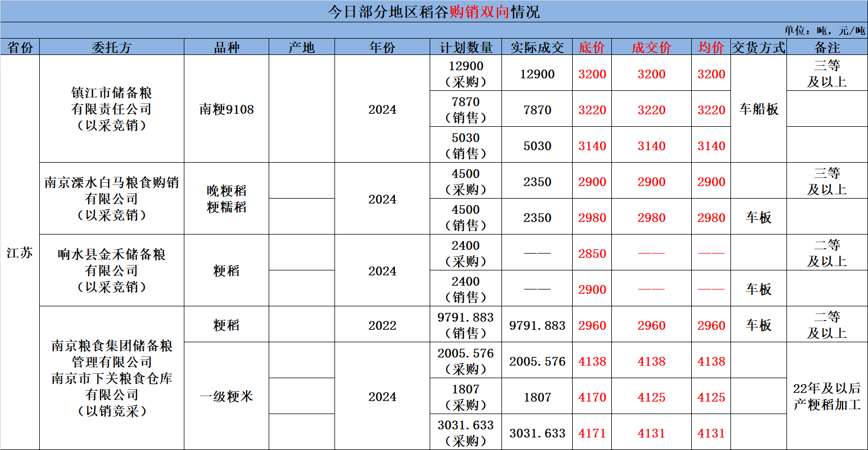Select the 备注 column header
The width and height of the screenshot is (868, 450).
(827, 47)
